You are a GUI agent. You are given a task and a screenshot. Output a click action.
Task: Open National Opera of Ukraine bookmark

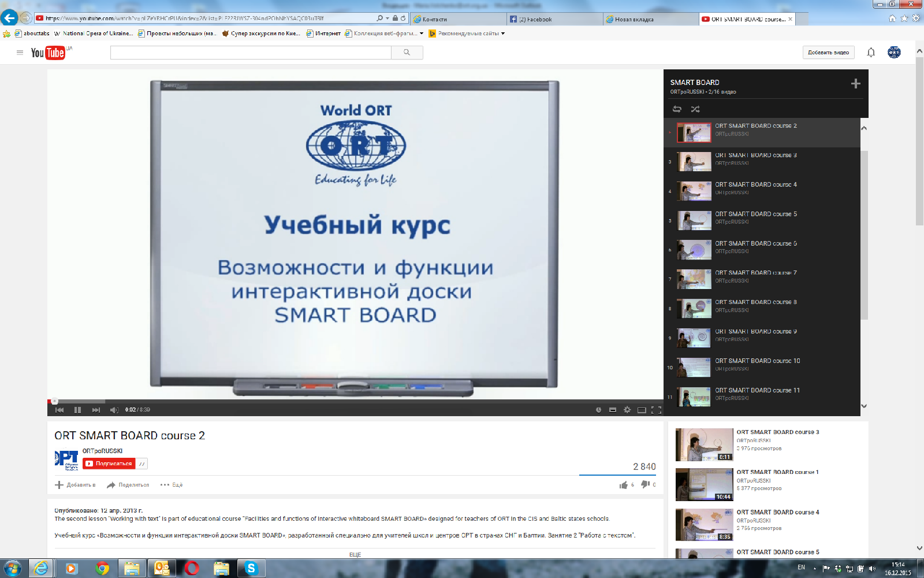93,34
